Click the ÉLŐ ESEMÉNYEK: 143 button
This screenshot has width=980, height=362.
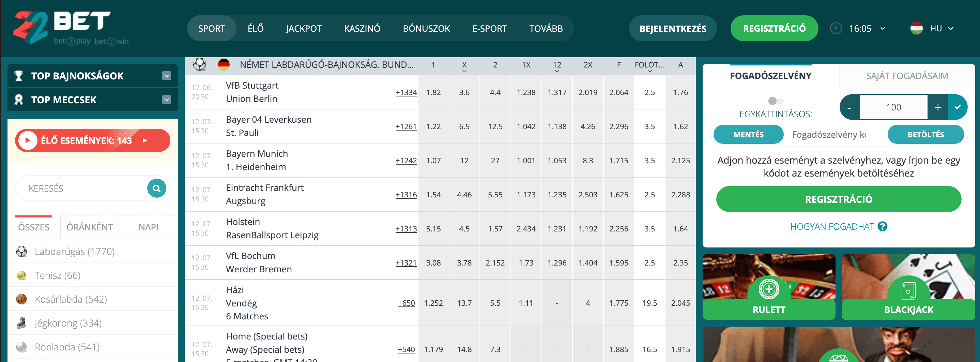(x=92, y=140)
